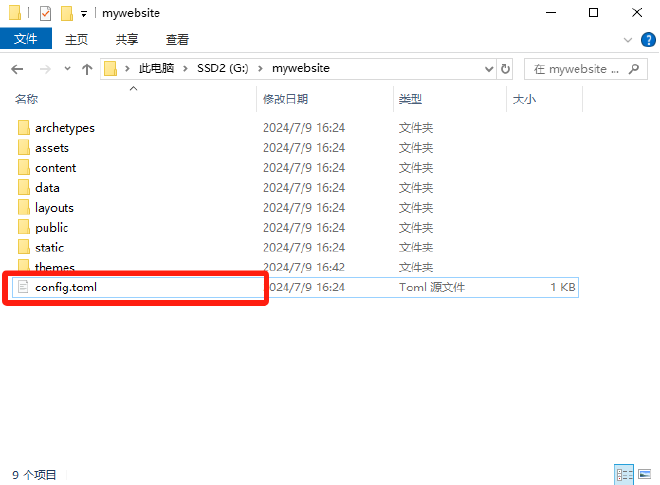
Task: Click the assets folder icon
Action: (24, 147)
